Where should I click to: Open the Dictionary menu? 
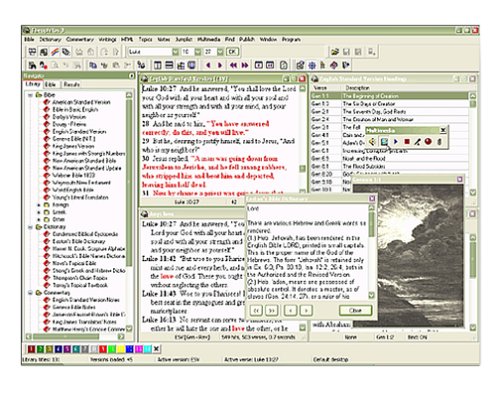[x=50, y=39]
